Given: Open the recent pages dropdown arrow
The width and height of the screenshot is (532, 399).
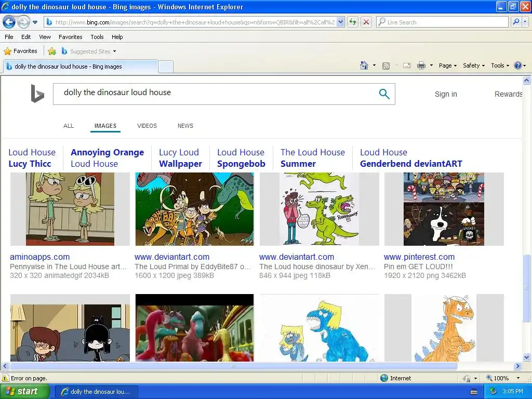Looking at the screenshot, I should coord(35,22).
